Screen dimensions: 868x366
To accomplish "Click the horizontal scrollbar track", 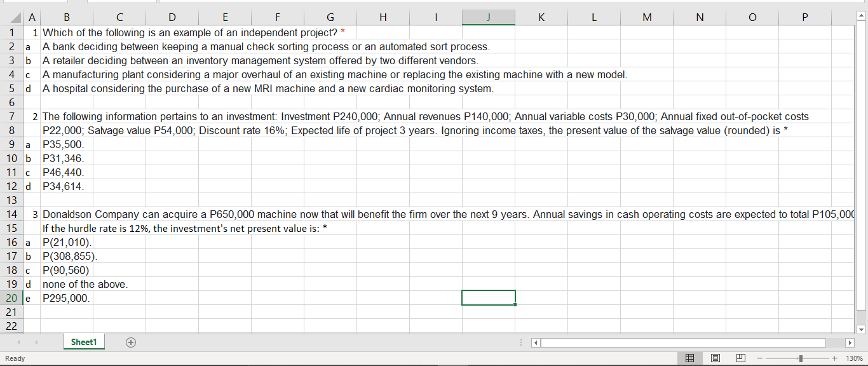I will coord(683,343).
